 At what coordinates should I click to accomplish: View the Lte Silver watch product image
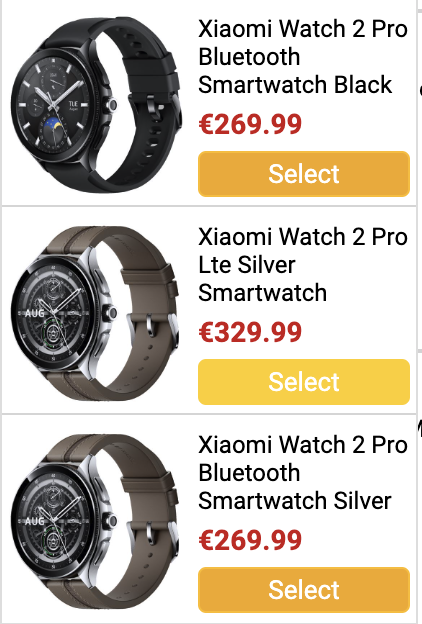[x=96, y=312]
